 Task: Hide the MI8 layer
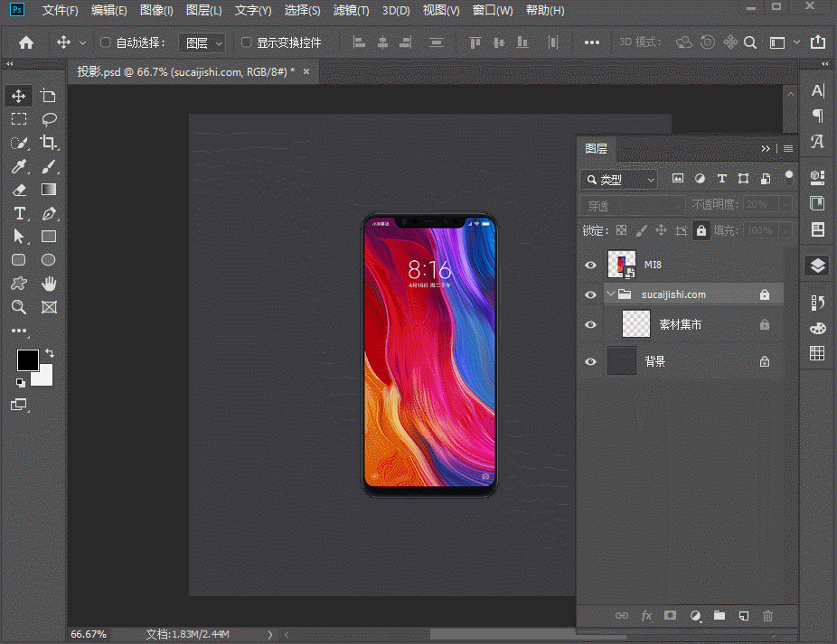coord(590,265)
